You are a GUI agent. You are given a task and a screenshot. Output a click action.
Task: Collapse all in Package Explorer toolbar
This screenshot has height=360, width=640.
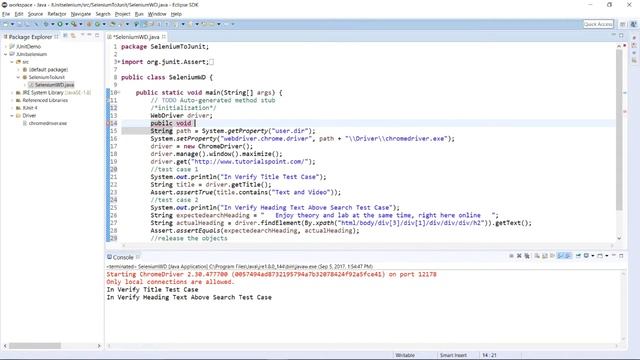[x=65, y=36]
